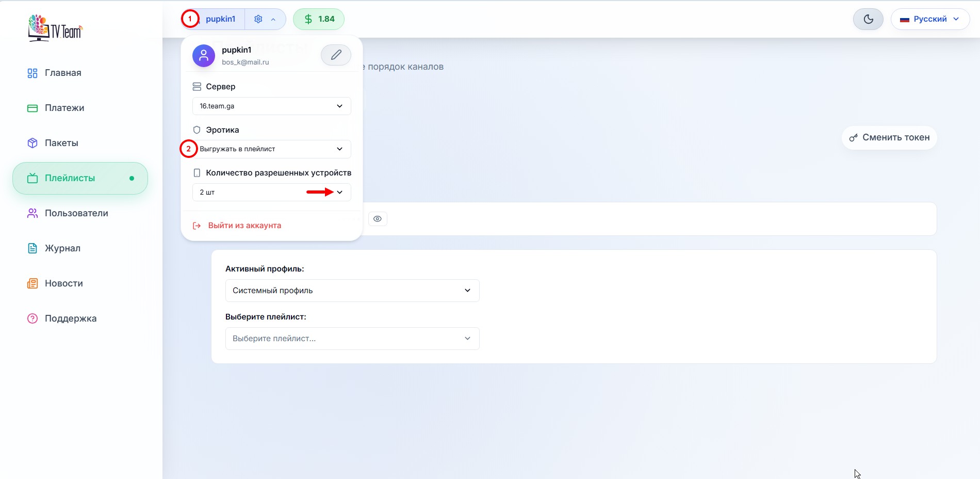Go to Главная in the sidebar
Image resolution: width=980 pixels, height=479 pixels.
click(x=63, y=73)
